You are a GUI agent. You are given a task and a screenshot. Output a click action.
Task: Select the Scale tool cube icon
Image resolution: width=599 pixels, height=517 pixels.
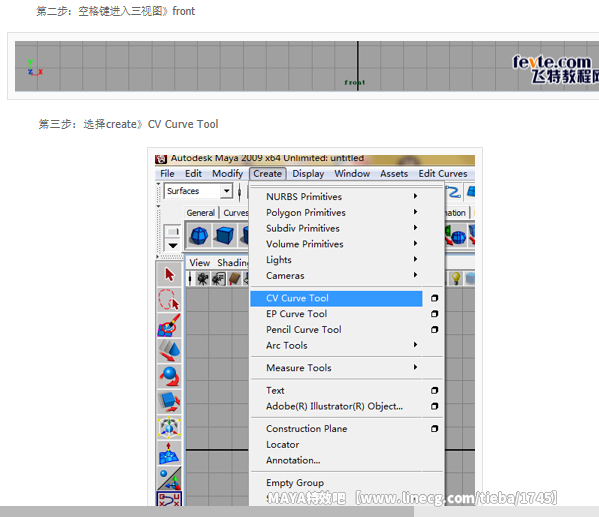tap(169, 401)
